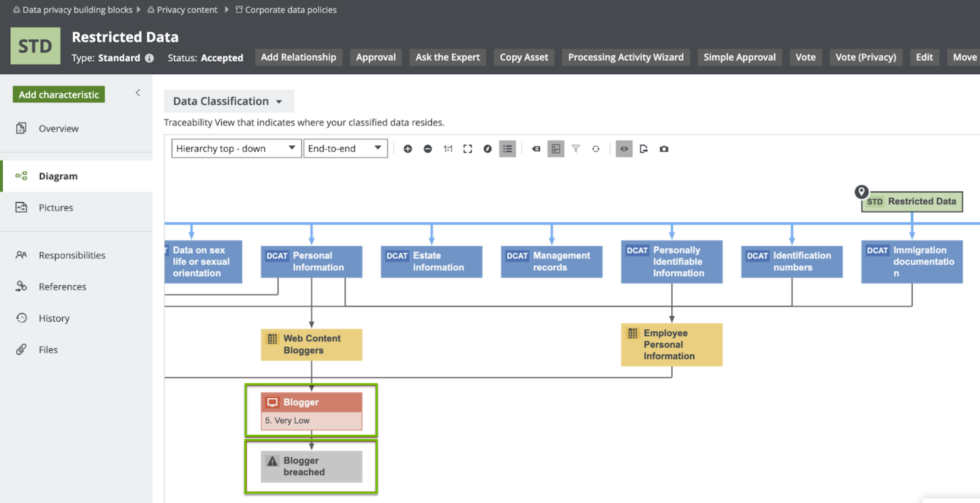Zoom in on the diagram

click(407, 149)
